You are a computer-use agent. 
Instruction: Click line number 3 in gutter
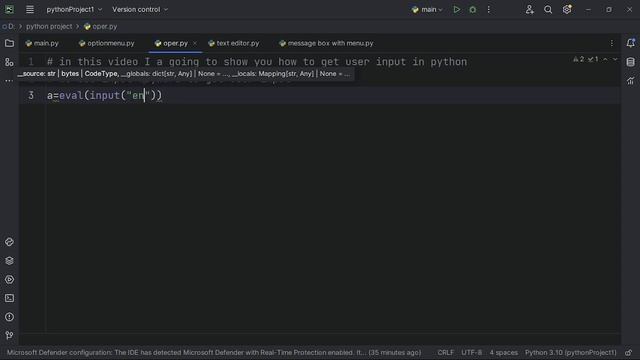(x=31, y=96)
